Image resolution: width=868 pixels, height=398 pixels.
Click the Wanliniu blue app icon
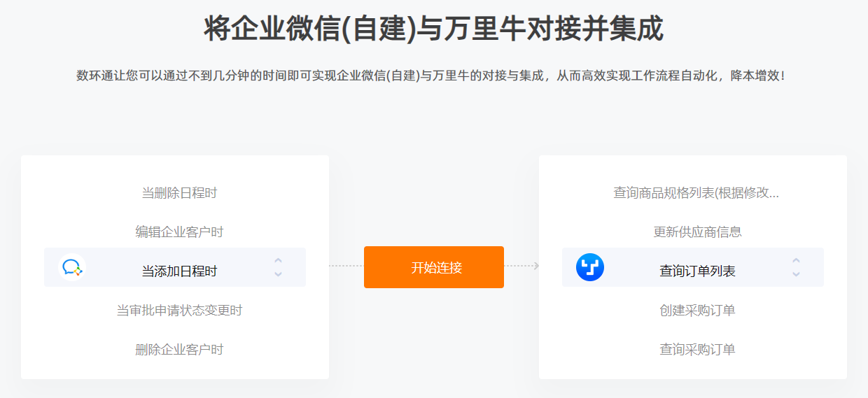pyautogui.click(x=590, y=267)
